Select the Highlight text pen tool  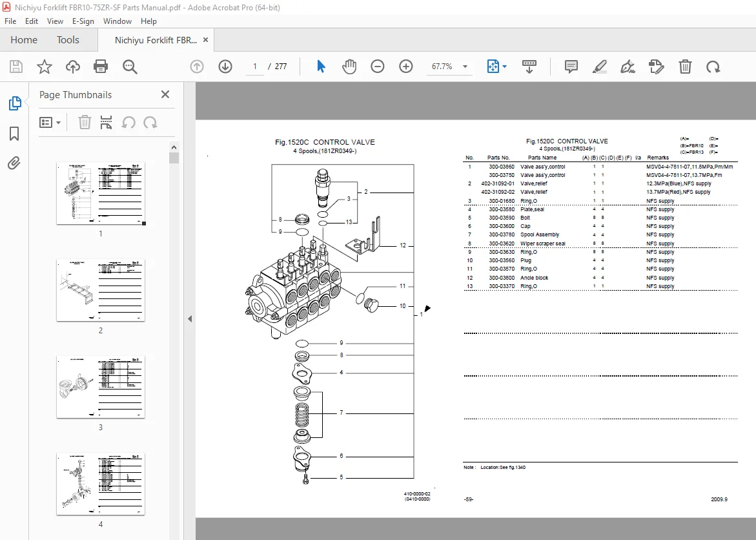(x=599, y=67)
